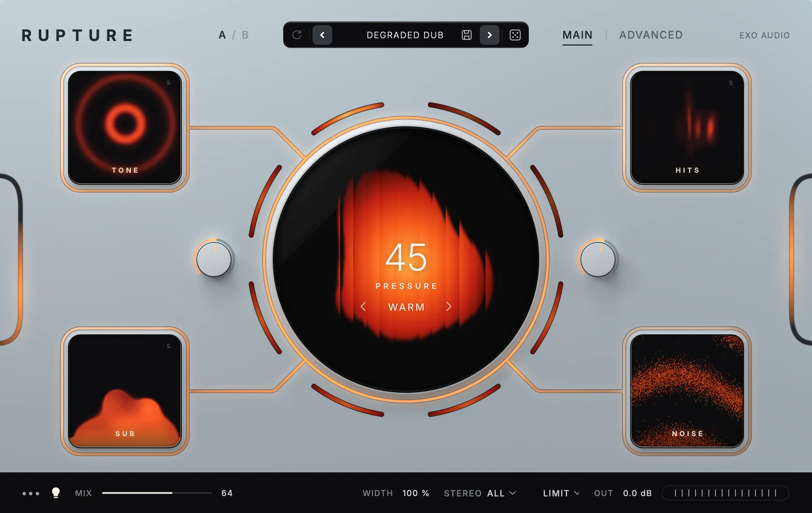This screenshot has width=812, height=513.
Task: Click the HITS module tile
Action: click(687, 127)
